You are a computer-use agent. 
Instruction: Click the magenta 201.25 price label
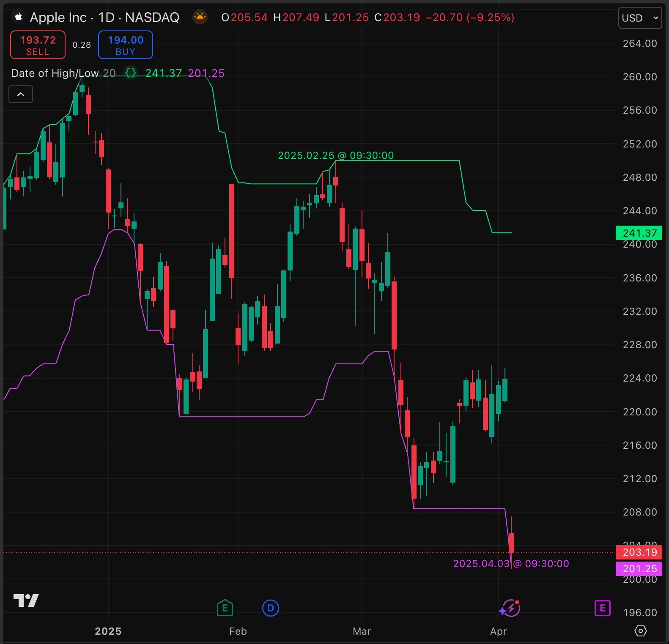(639, 568)
